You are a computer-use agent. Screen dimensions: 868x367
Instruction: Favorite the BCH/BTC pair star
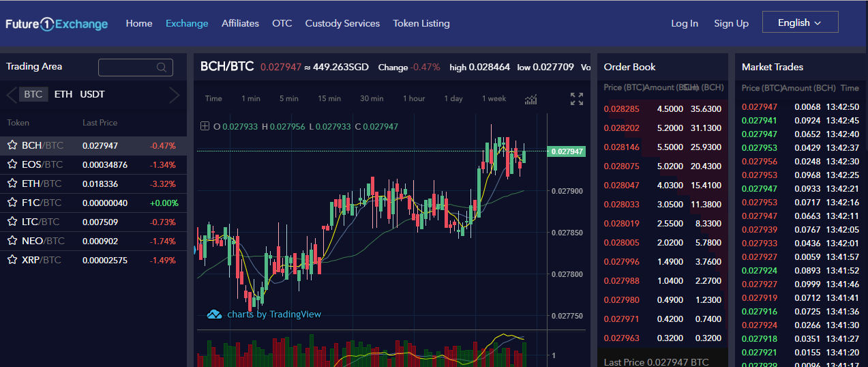tap(12, 145)
